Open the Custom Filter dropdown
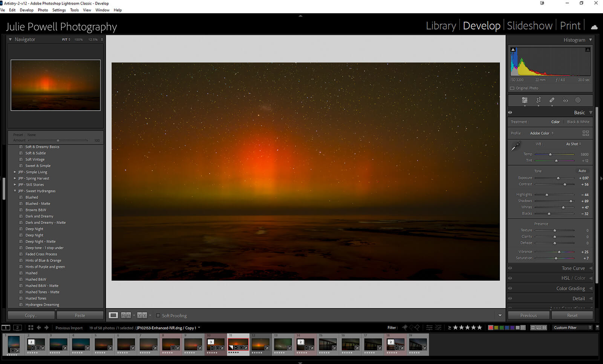Viewport: 603px width, 364px height. pyautogui.click(x=572, y=327)
